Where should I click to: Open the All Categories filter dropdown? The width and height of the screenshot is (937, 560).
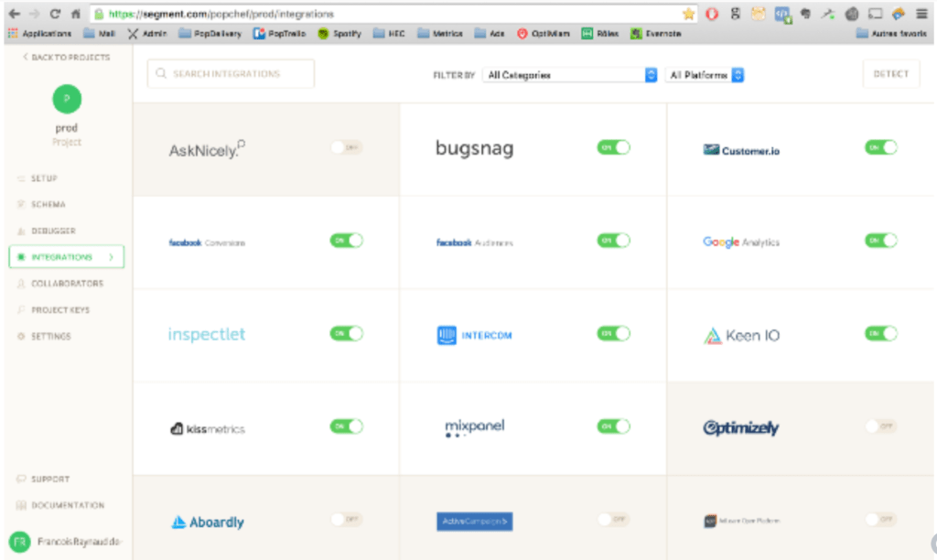(570, 75)
